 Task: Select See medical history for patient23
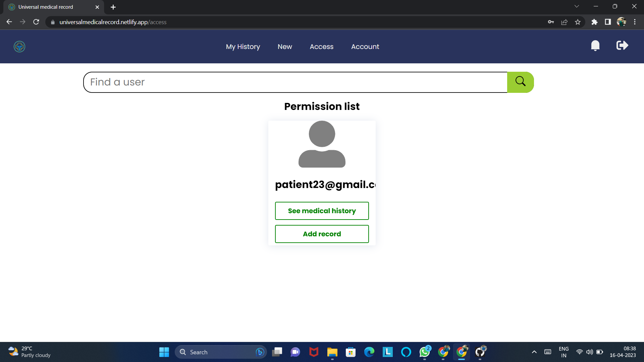tap(322, 211)
